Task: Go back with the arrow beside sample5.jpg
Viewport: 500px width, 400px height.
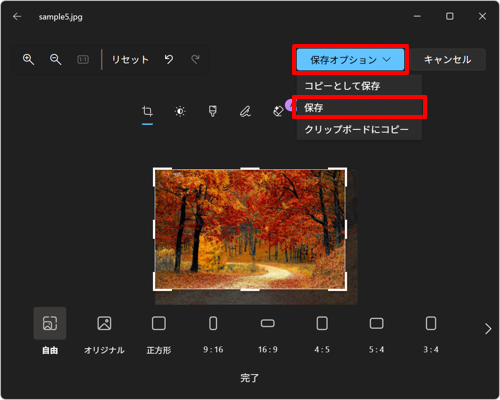Action: (x=17, y=16)
